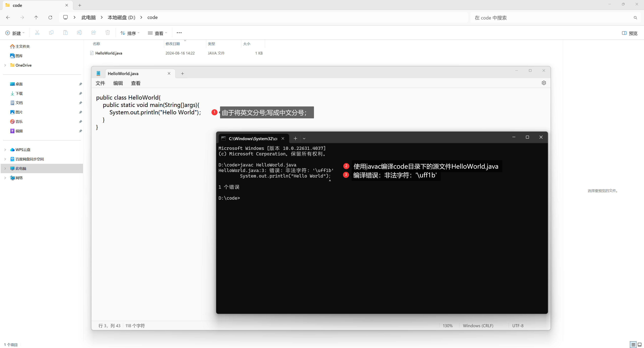The width and height of the screenshot is (644, 348).
Task: Click the New button in Explorer
Action: (x=15, y=33)
